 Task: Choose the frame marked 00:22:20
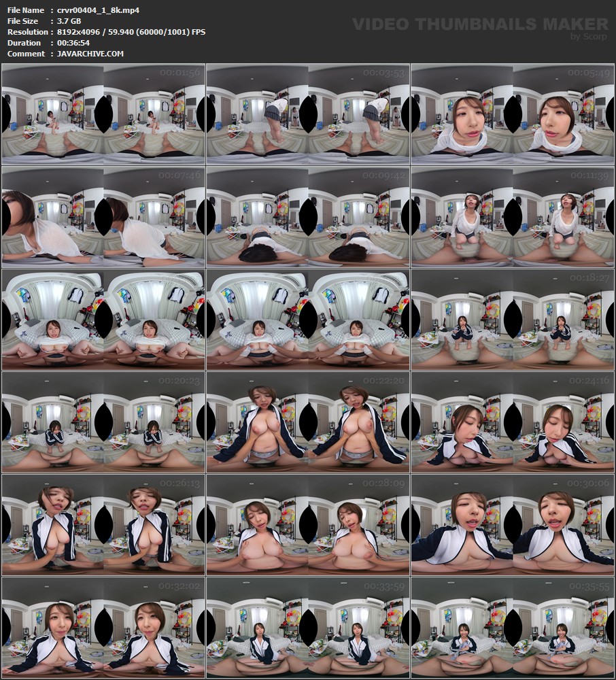308,422
